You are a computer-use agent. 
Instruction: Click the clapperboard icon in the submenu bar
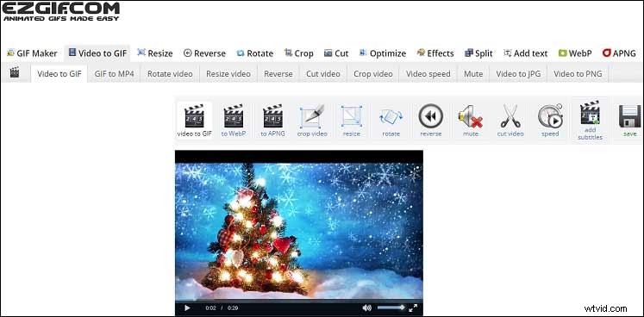click(x=15, y=72)
